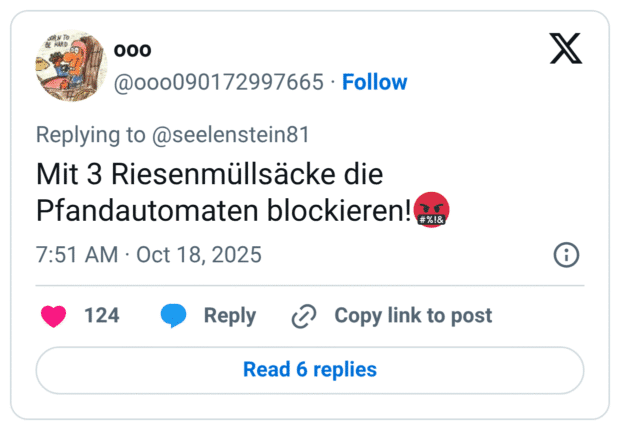This screenshot has height=430, width=620.
Task: Open the @seelenstein81 mention
Action: pyautogui.click(x=236, y=135)
